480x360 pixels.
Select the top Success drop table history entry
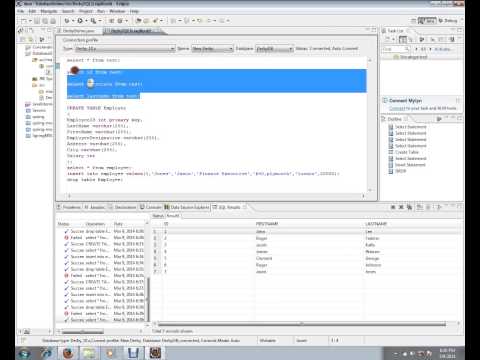pos(104,231)
